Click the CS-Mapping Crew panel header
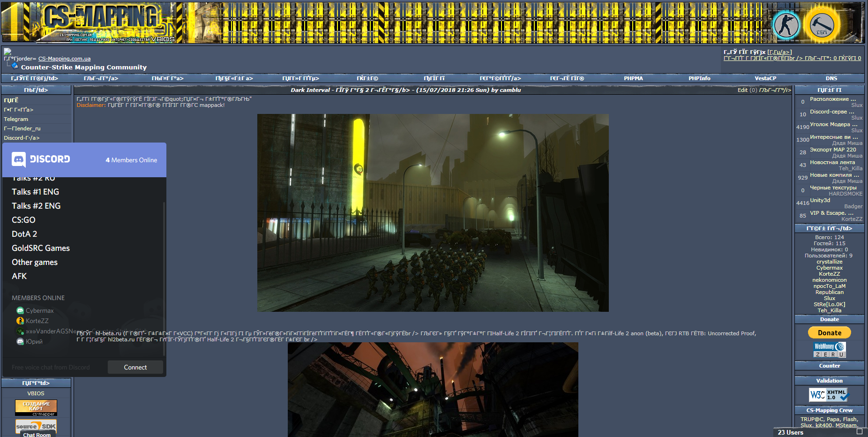868x437 pixels. (830, 410)
